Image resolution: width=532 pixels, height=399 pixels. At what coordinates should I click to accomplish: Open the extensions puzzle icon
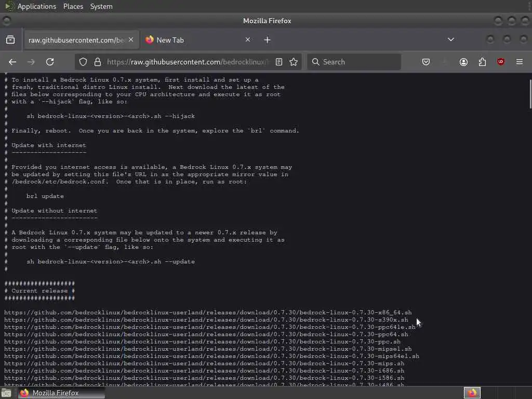(482, 62)
